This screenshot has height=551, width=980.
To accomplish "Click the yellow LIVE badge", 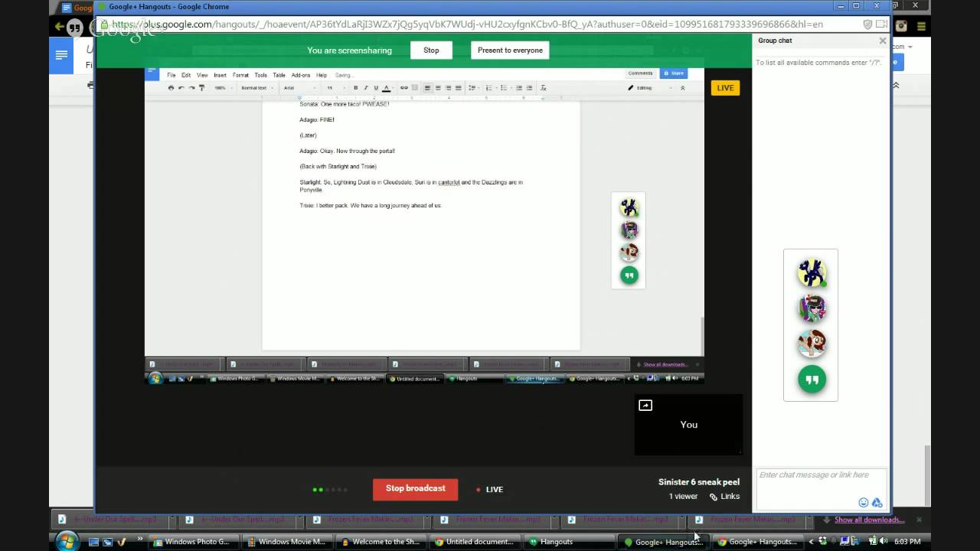I will coord(725,88).
